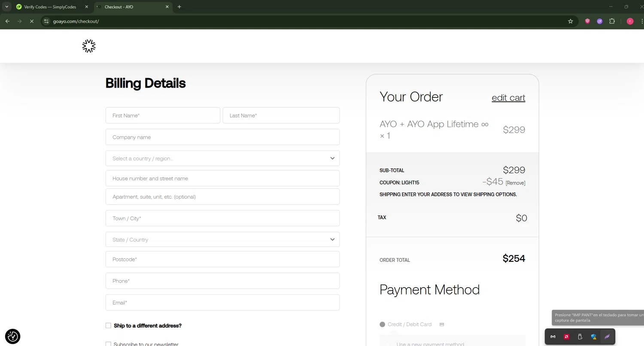The image size is (644, 346).
Task: Open the purple round browser extension
Action: 600,21
